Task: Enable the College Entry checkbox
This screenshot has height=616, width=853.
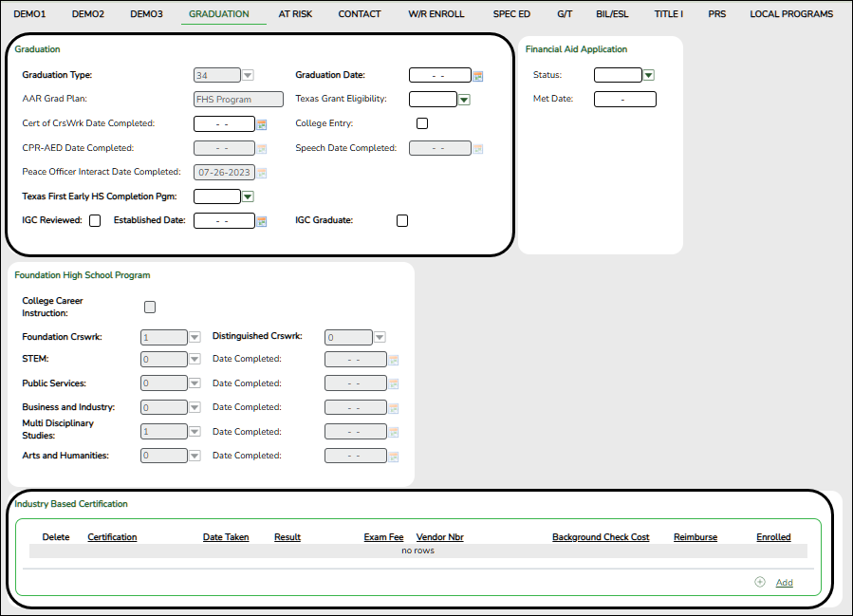Action: pyautogui.click(x=420, y=123)
